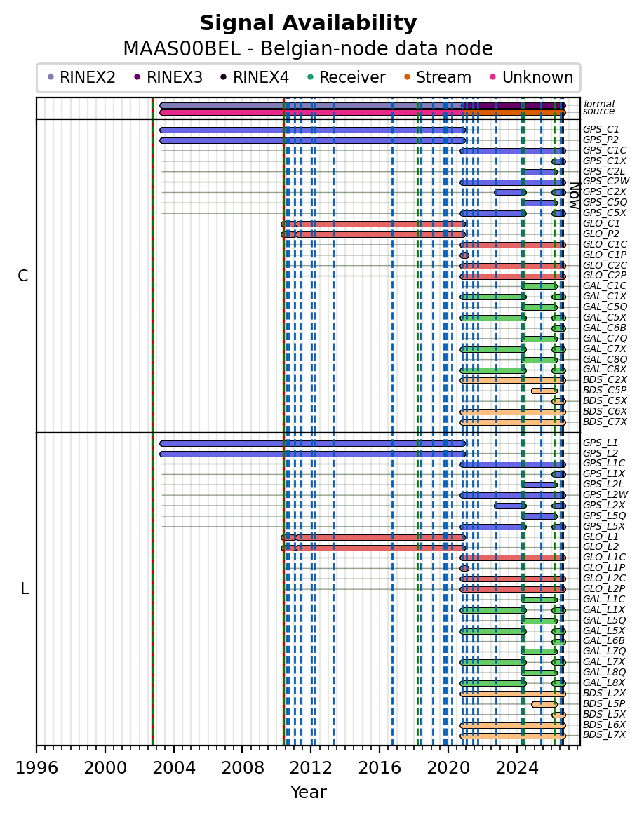This screenshot has height=815, width=644.
Task: Click the L section axis label
Action: click(x=24, y=589)
